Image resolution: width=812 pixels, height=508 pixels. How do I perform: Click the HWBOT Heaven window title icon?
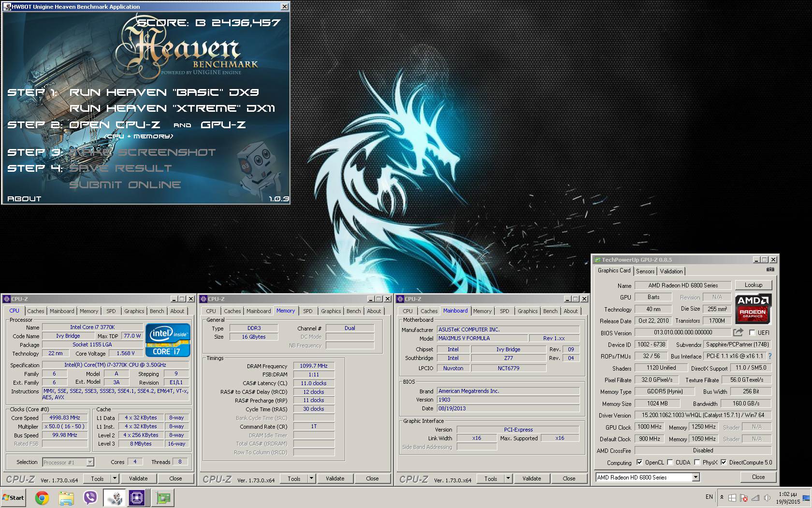tap(7, 7)
